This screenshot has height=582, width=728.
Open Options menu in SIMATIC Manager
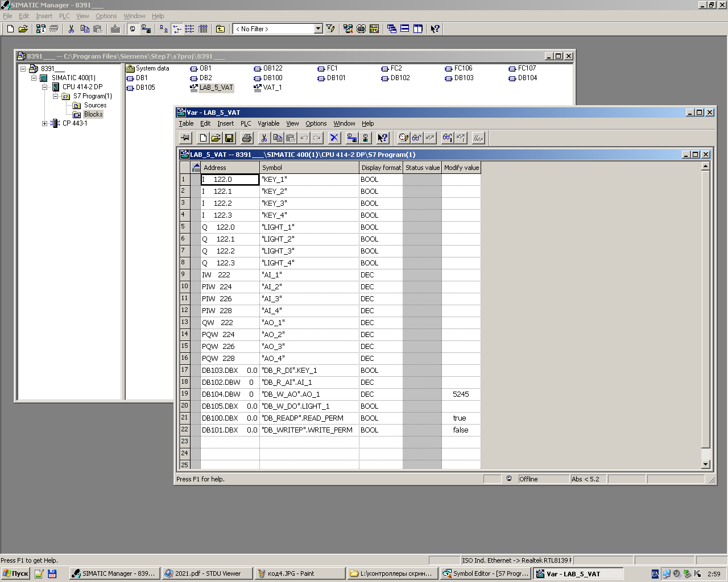(x=106, y=16)
